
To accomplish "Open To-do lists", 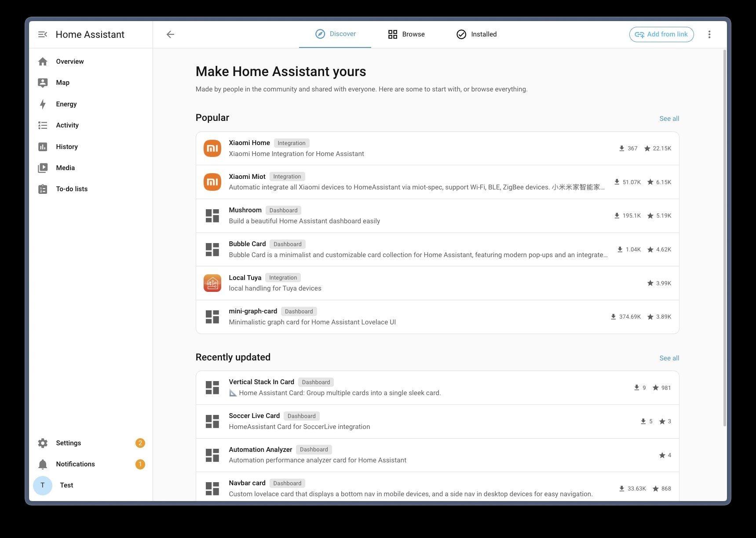I will pyautogui.click(x=91, y=189).
